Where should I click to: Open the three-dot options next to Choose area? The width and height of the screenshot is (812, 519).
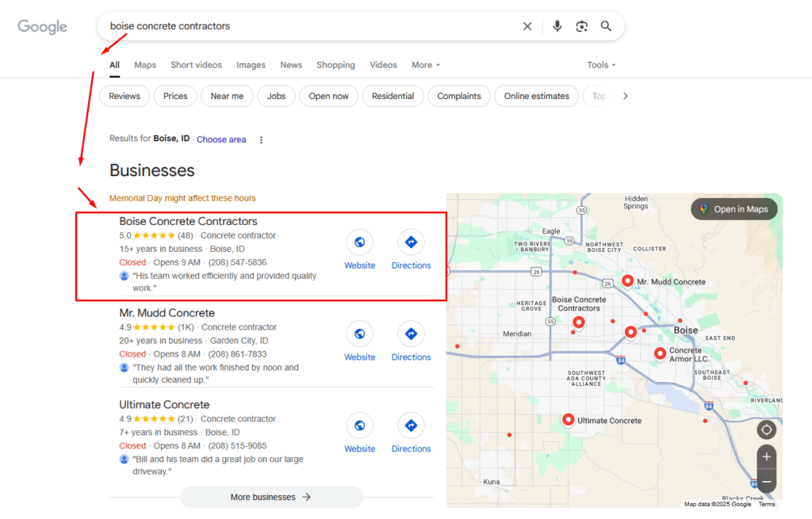[261, 139]
